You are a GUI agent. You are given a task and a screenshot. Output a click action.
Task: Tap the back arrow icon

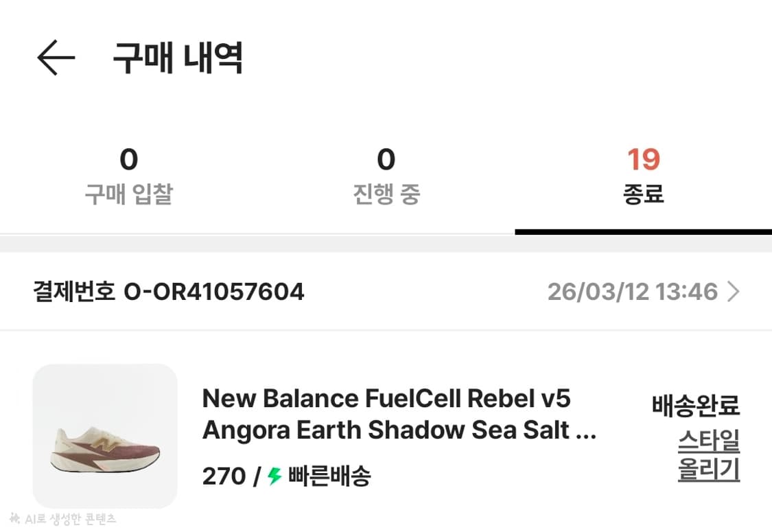click(x=56, y=58)
